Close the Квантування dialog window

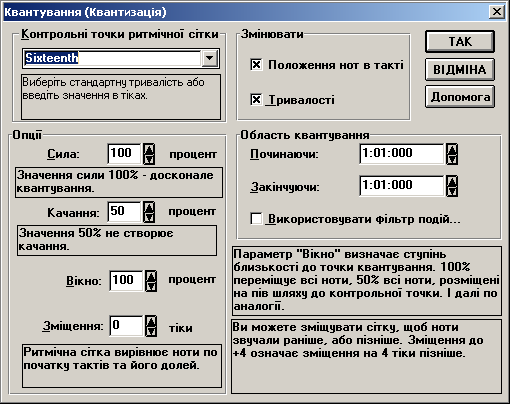(x=497, y=12)
